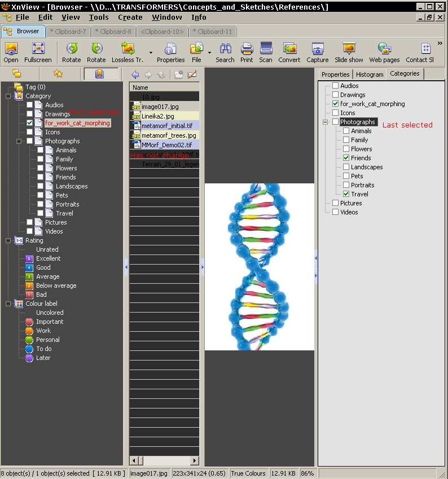
Task: Check Landscapes in the left category tree
Action: [x=40, y=186]
